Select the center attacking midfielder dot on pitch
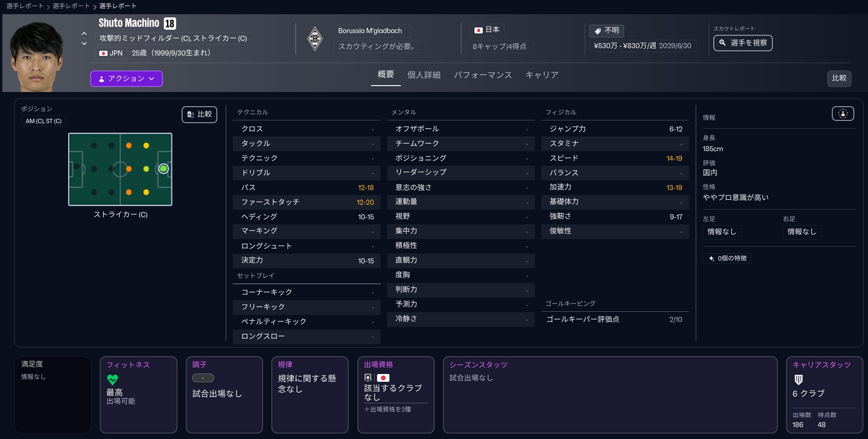The image size is (868, 439). (x=146, y=169)
